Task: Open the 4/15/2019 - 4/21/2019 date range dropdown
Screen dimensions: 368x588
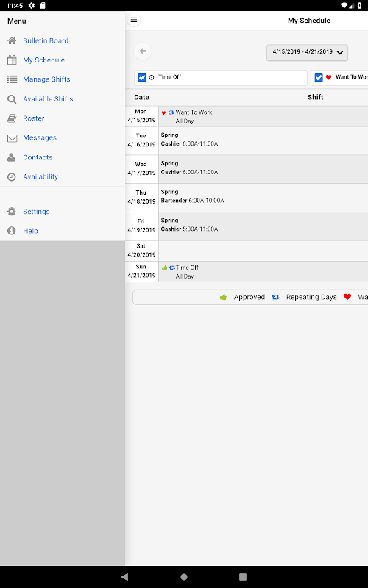Action: [x=307, y=52]
